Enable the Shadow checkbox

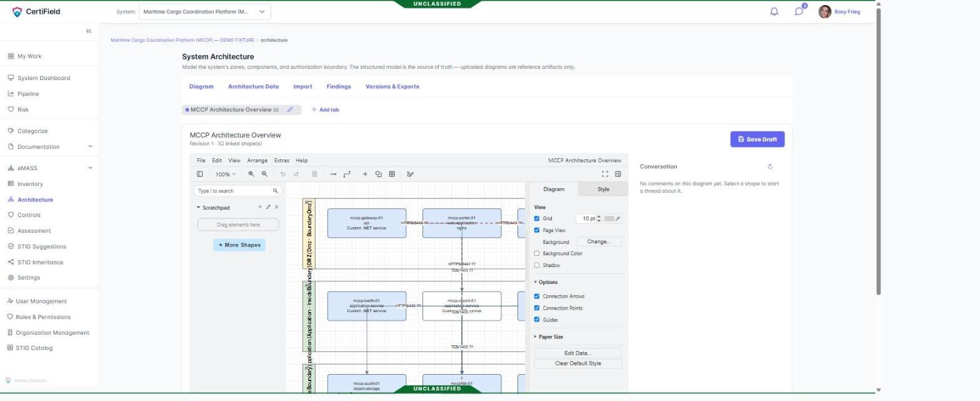click(x=537, y=265)
